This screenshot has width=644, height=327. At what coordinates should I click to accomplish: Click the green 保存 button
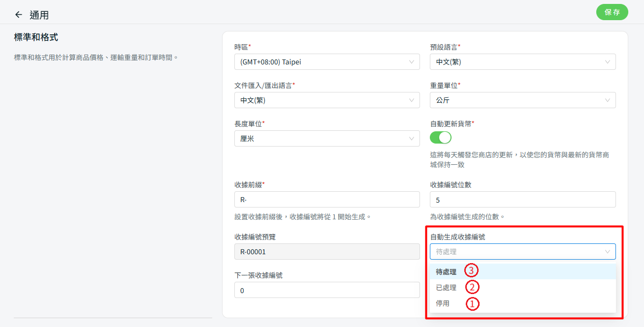pyautogui.click(x=612, y=12)
